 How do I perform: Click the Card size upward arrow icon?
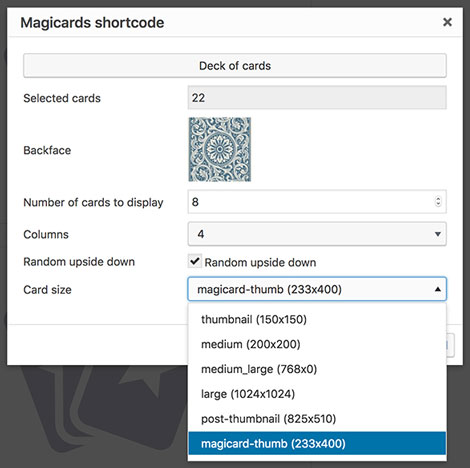pos(438,289)
